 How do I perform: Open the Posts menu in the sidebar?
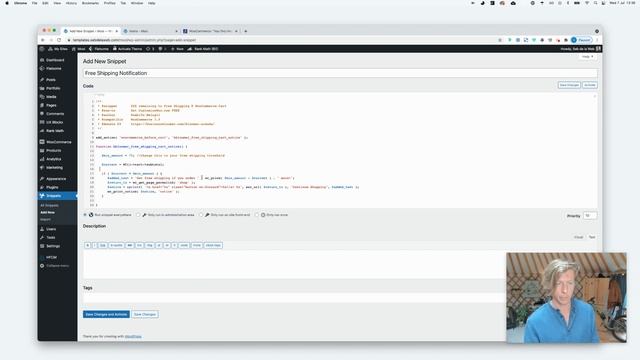coord(51,80)
